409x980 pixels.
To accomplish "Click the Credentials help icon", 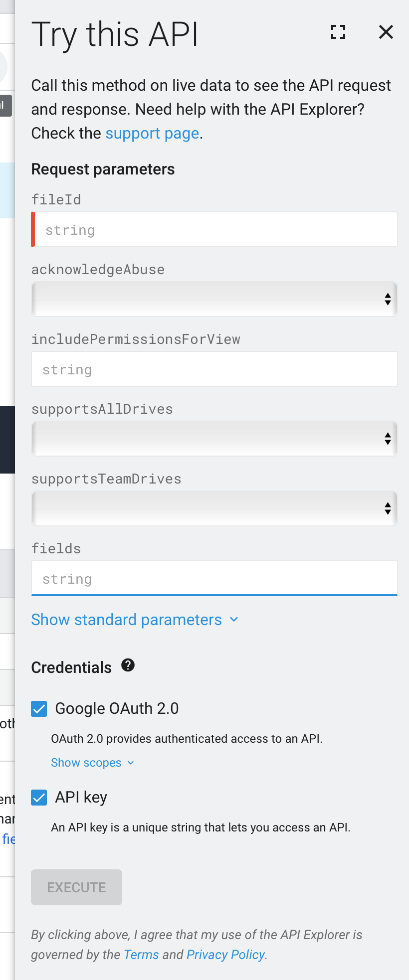I will [x=128, y=665].
